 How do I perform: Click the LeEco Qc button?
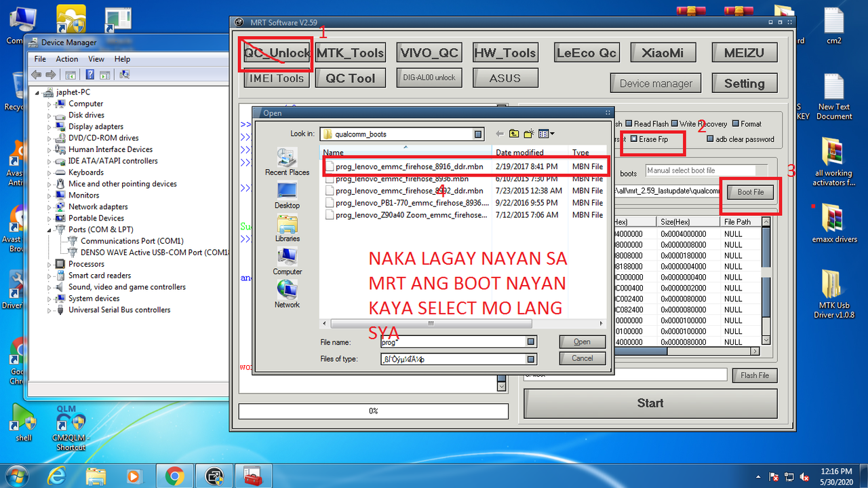click(x=587, y=53)
